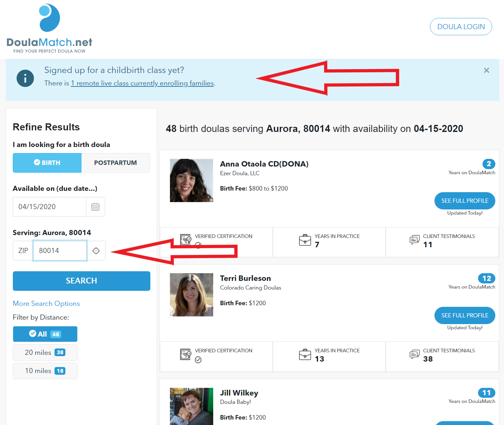Select the BIRTH doula toggle

(x=47, y=163)
